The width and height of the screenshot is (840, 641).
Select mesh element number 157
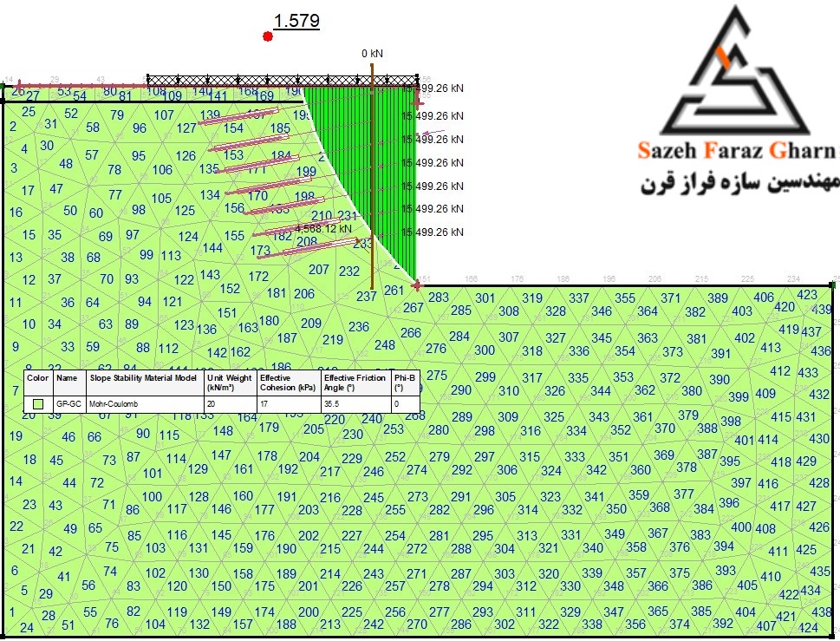point(243,625)
